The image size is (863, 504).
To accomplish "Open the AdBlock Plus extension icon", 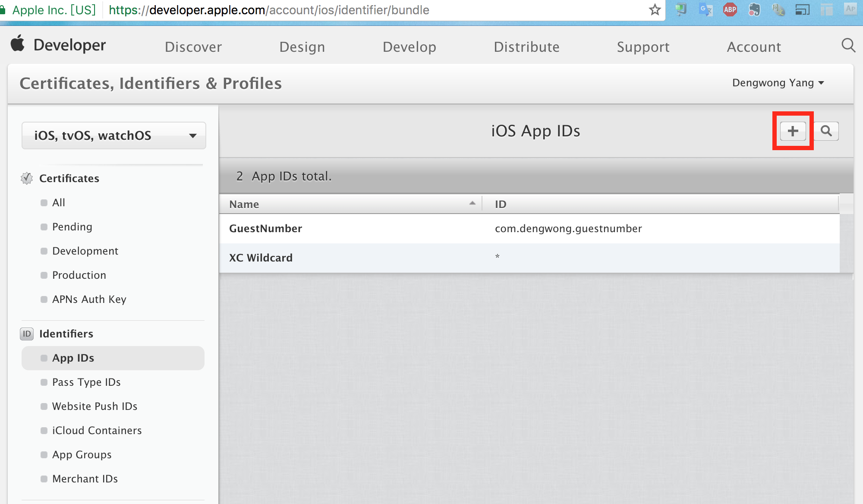I will (730, 9).
